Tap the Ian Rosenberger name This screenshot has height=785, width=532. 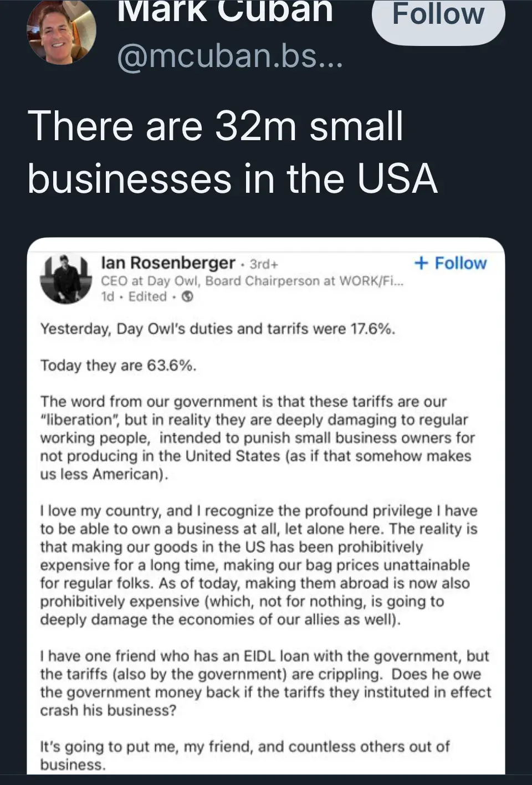[168, 263]
